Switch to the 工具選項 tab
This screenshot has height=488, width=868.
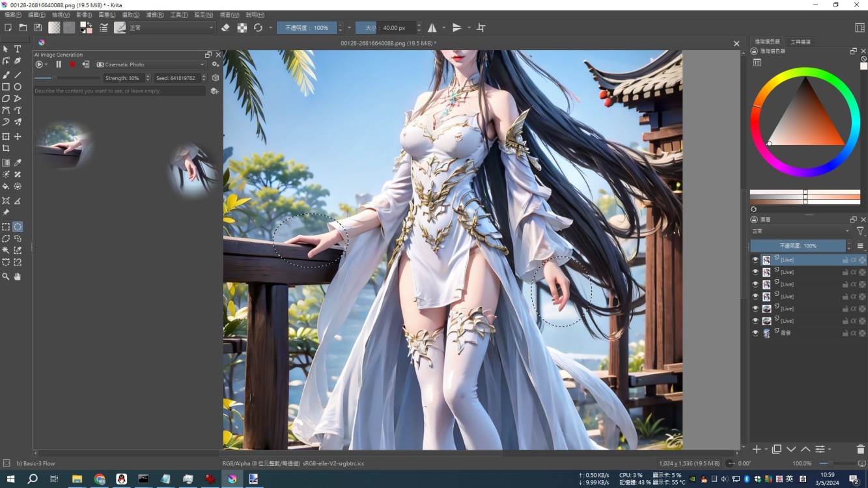(x=800, y=42)
